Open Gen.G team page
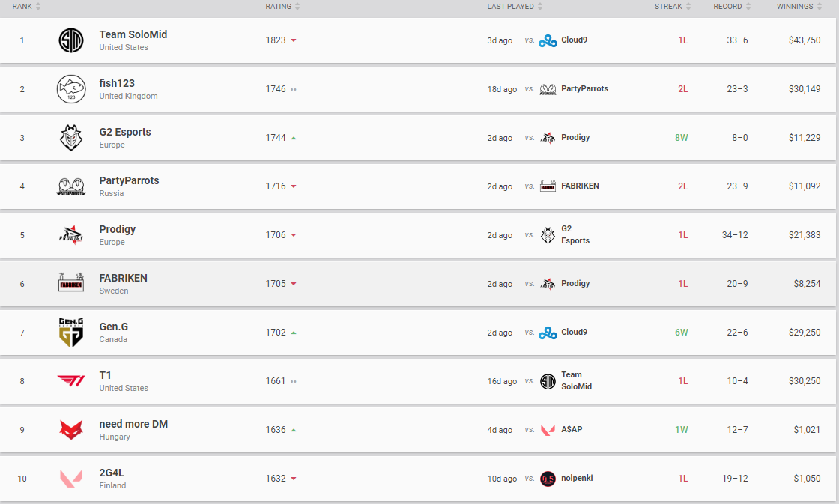The width and height of the screenshot is (839, 504). click(113, 327)
